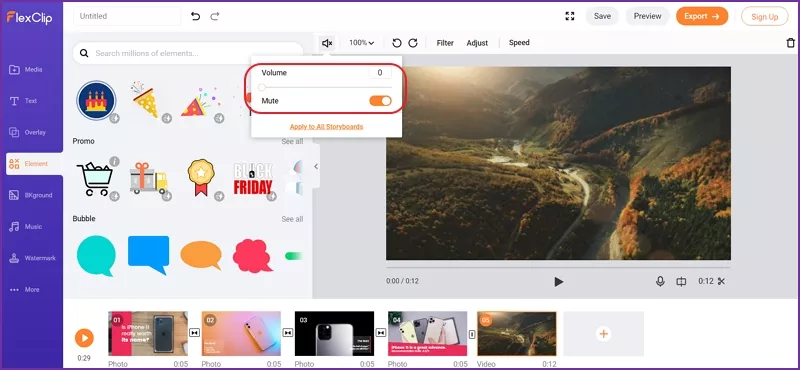800x370 pixels.
Task: Click transition between clips 03 and 04
Action: (381, 333)
